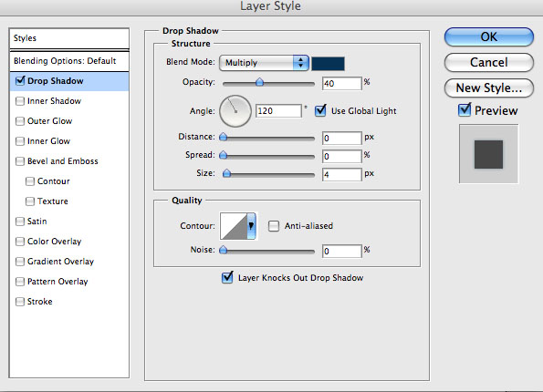Screen dimensions: 543x392
Task: Select the Gradient Overlay row label
Action: click(60, 262)
